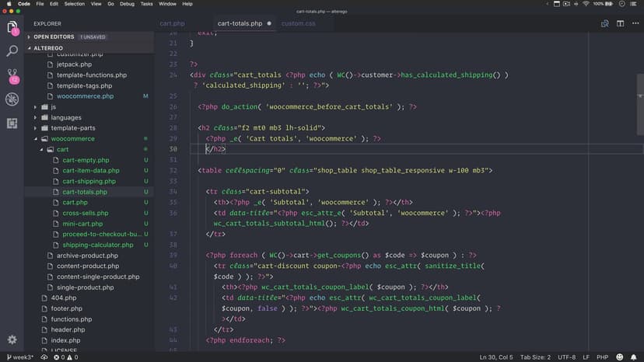Image resolution: width=644 pixels, height=362 pixels.
Task: Open the Search view icon
Action: (12, 51)
